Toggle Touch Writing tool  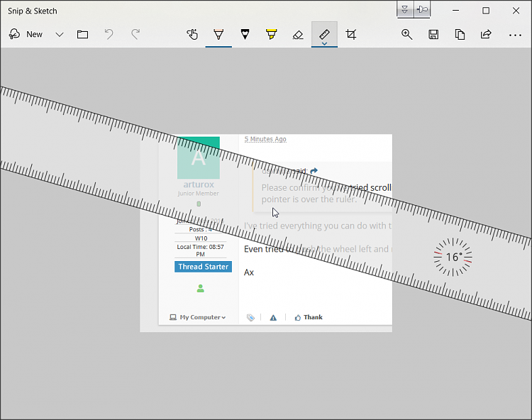pos(192,34)
